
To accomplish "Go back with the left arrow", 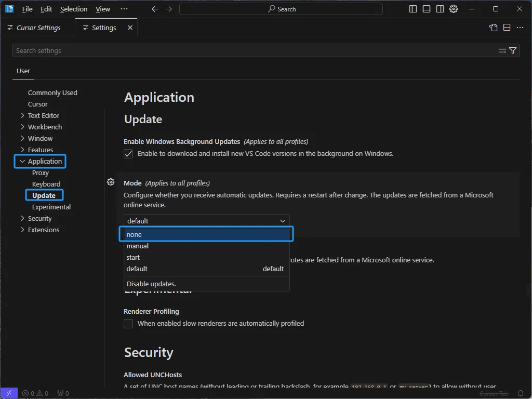I will coord(155,9).
